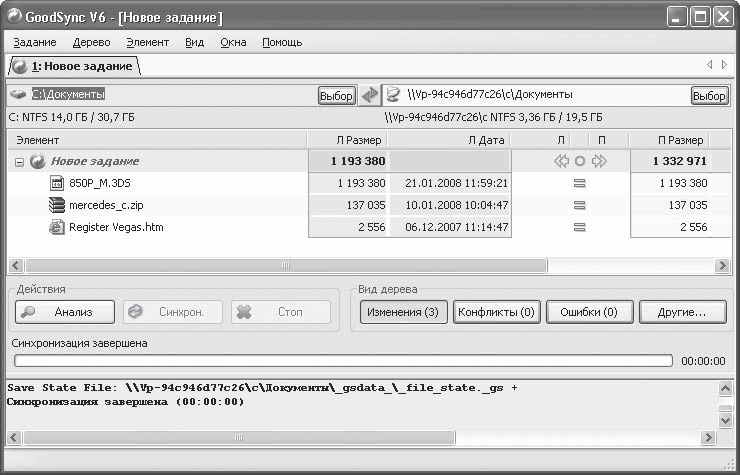Image resolution: width=740 pixels, height=475 pixels.
Task: Click the right-arrow sync direction icon for Новое задание
Action: click(x=599, y=161)
